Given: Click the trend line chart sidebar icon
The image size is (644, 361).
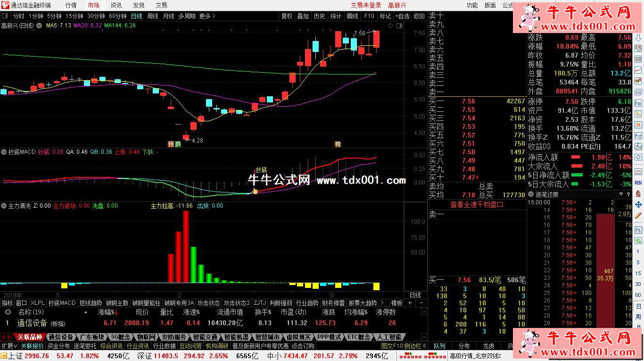Looking at the screenshot, I should click(x=638, y=70).
